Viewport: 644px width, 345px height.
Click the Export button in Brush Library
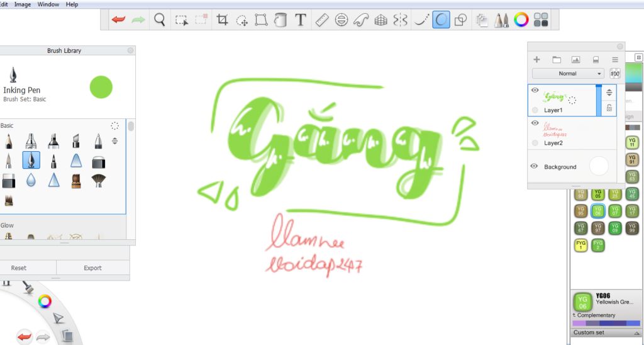[x=93, y=268]
